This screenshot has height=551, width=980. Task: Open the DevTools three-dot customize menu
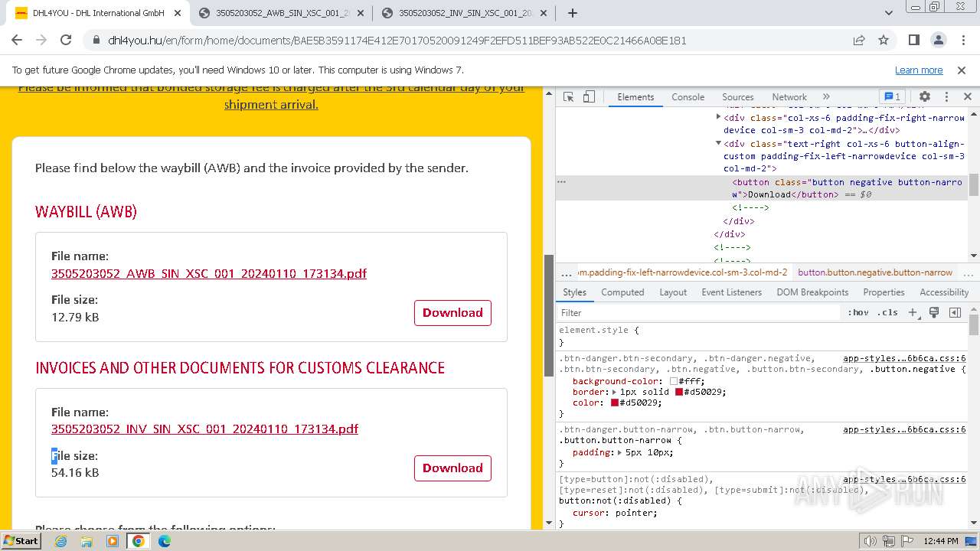click(946, 97)
